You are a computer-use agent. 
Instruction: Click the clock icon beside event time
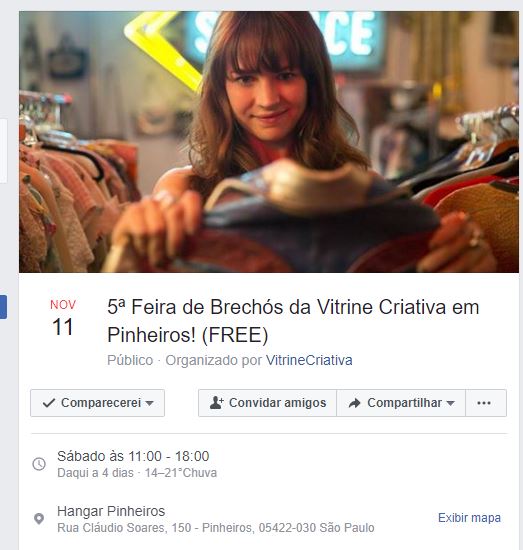point(39,464)
